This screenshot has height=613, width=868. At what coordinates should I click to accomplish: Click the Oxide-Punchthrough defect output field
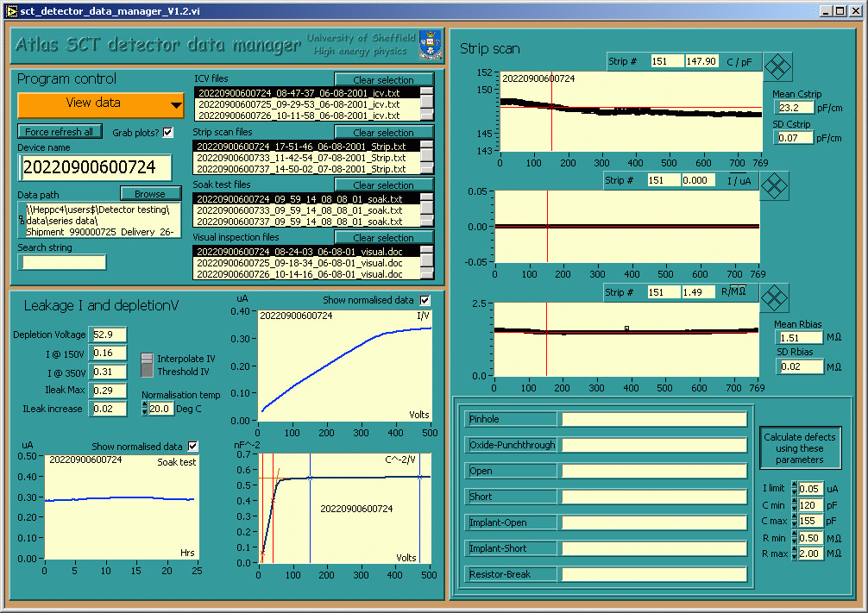[654, 446]
